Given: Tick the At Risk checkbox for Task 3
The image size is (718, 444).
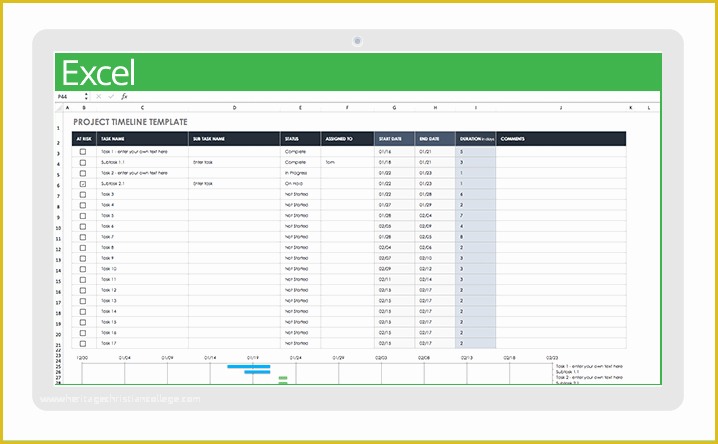Looking at the screenshot, I should [83, 195].
